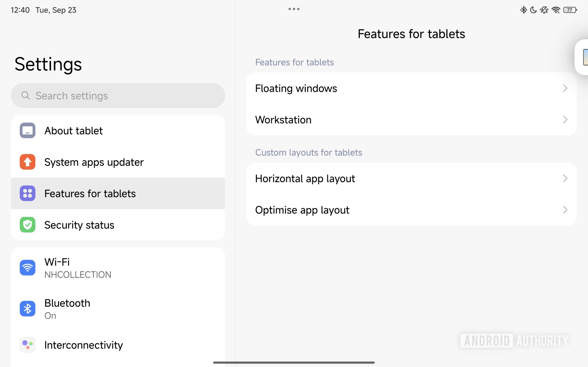Select Security status in sidebar
Viewport: 588px width, 367px height.
[79, 225]
